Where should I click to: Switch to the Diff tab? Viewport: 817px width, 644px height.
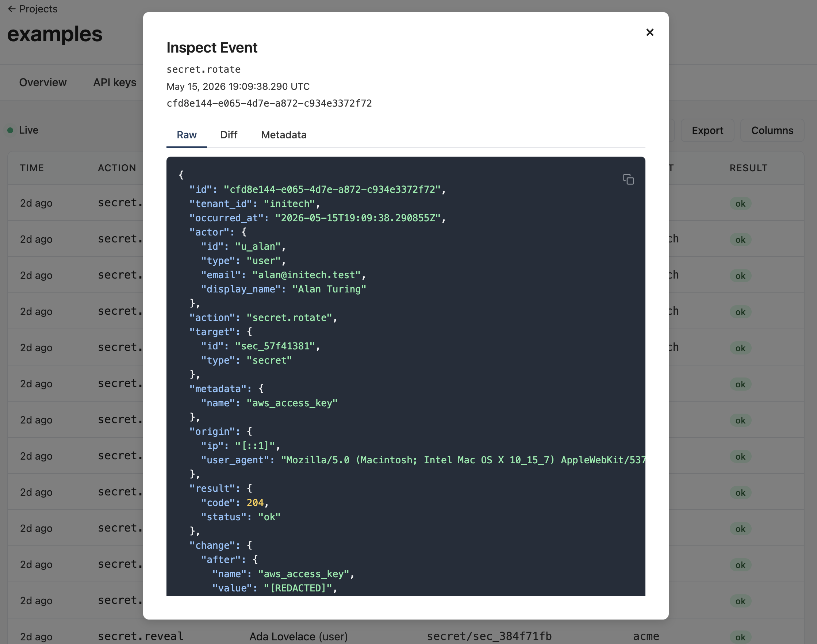click(x=229, y=135)
